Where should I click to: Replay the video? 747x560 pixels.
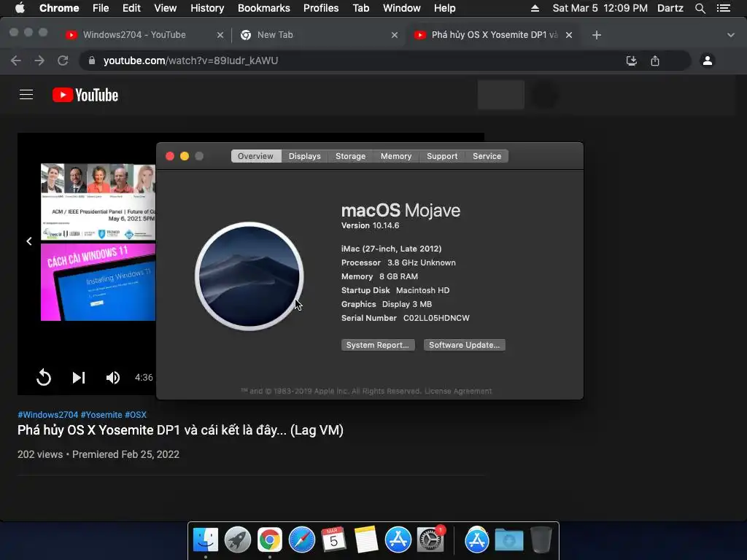(x=43, y=377)
